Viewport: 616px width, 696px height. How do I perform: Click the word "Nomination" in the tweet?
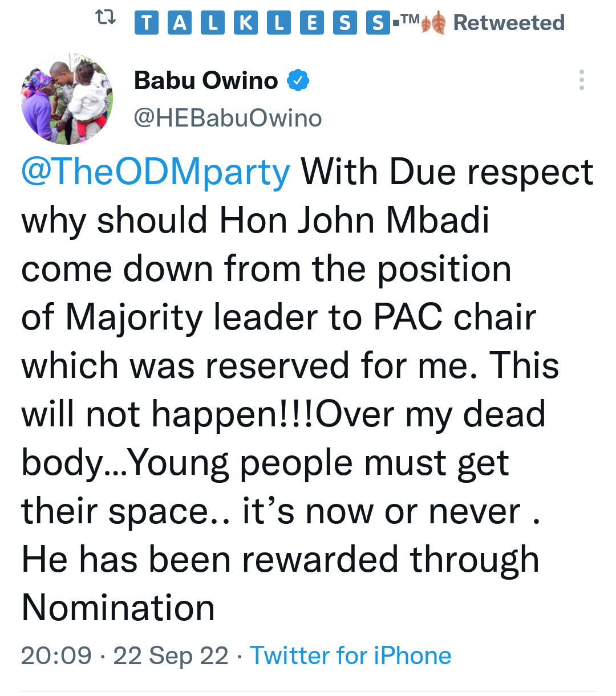(118, 608)
